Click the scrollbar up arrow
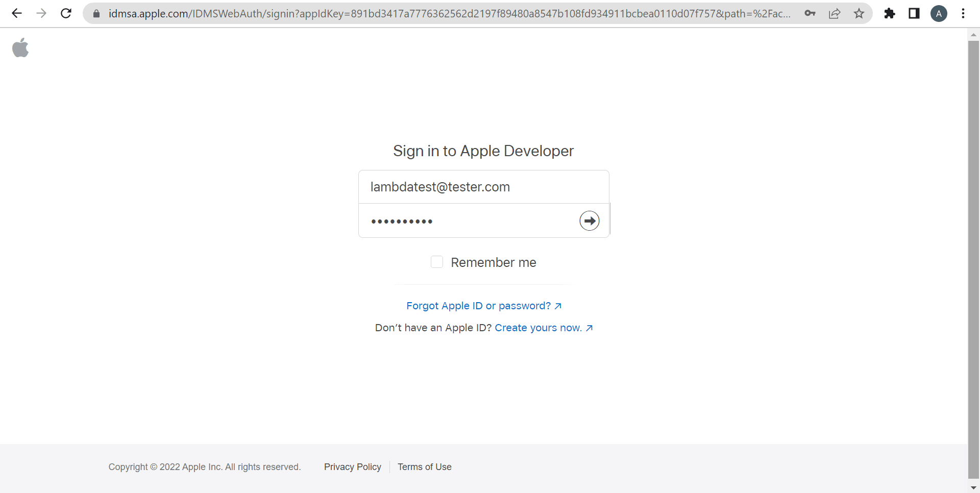980x493 pixels. 974,34
